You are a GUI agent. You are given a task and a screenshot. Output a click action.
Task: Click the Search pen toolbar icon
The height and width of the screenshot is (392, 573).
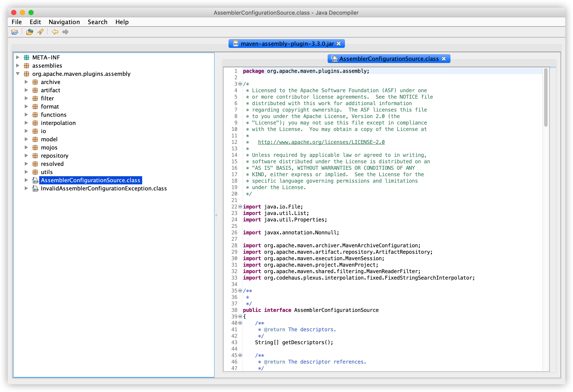pos(40,32)
